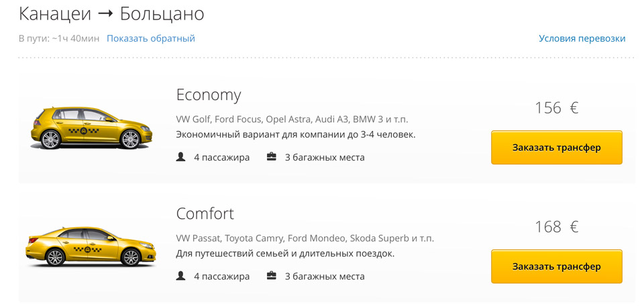This screenshot has width=644, height=307.
Task: Click the Comfort luggage suitcase icon
Action: point(272,276)
